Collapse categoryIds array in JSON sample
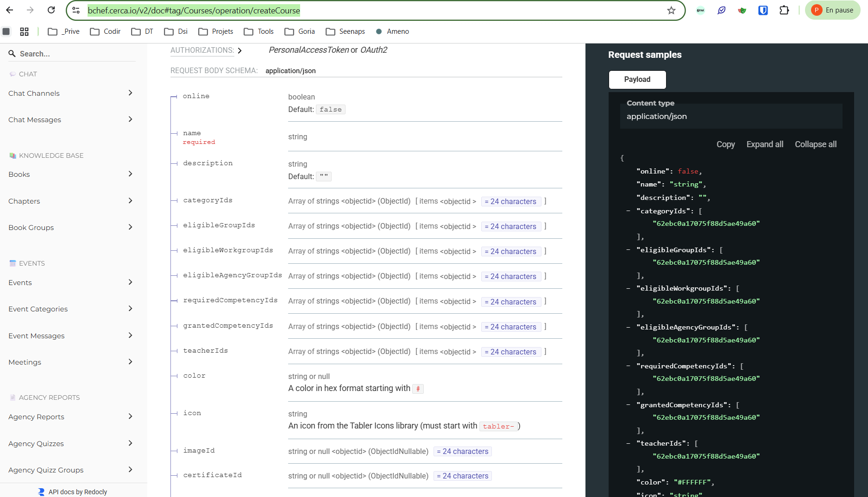Screen dimensions: 868x497 point(628,211)
